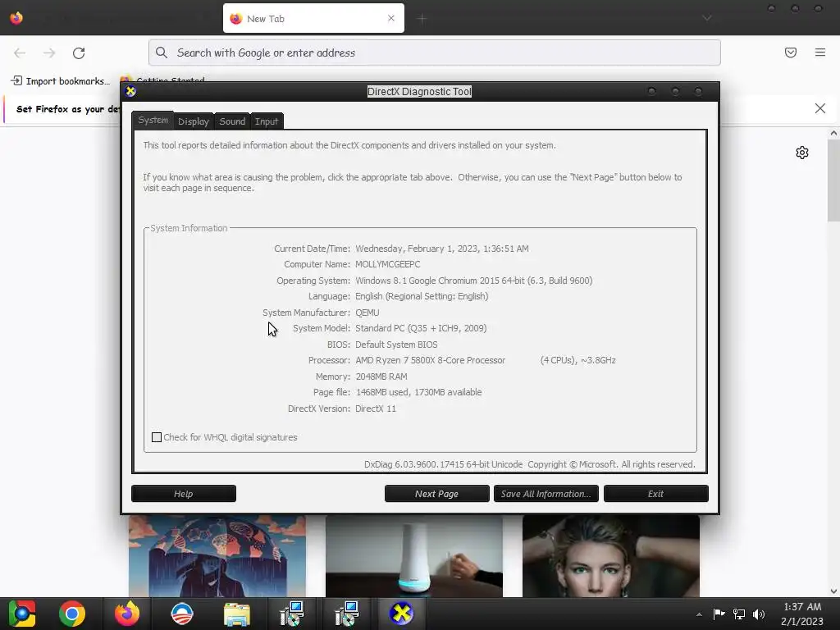Click DirectX Version value DirectX 11
The height and width of the screenshot is (630, 840).
coord(376,409)
